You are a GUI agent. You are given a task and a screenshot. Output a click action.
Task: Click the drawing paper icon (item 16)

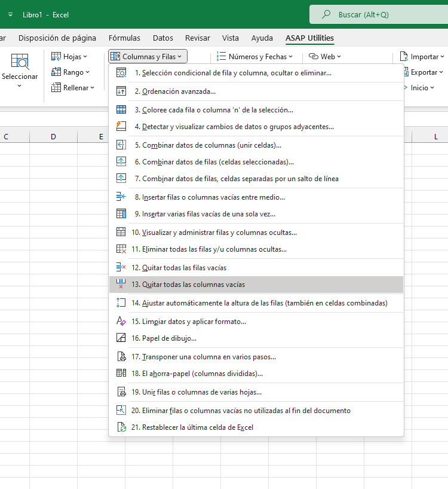(x=121, y=338)
